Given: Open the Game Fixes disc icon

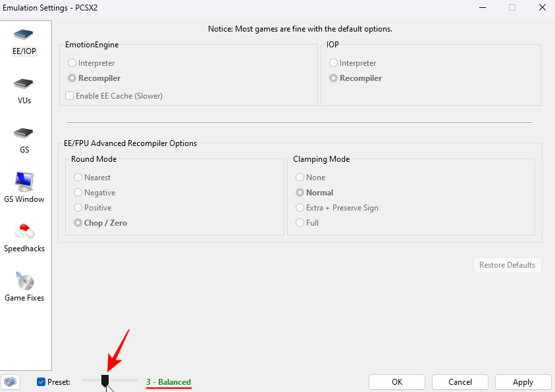Looking at the screenshot, I should click(24, 281).
